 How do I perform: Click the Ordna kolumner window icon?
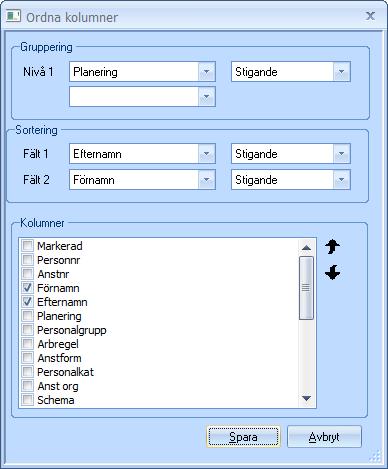[x=14, y=16]
